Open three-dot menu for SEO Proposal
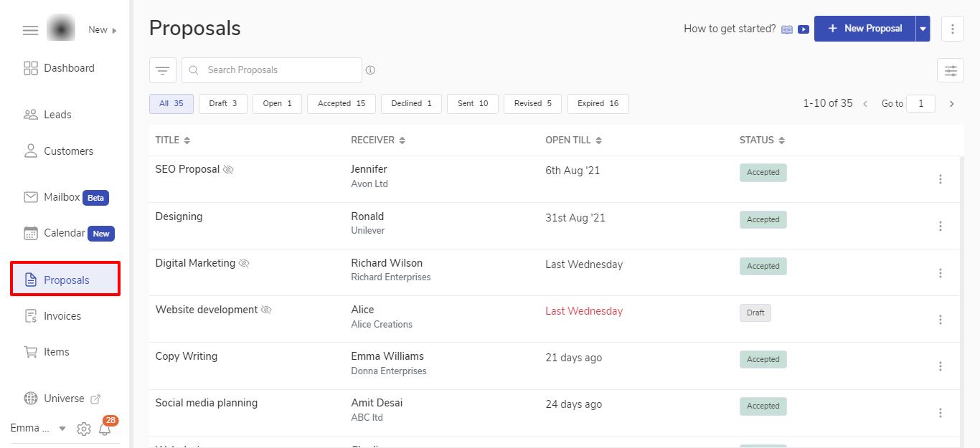This screenshot has height=448, width=980. point(941,179)
